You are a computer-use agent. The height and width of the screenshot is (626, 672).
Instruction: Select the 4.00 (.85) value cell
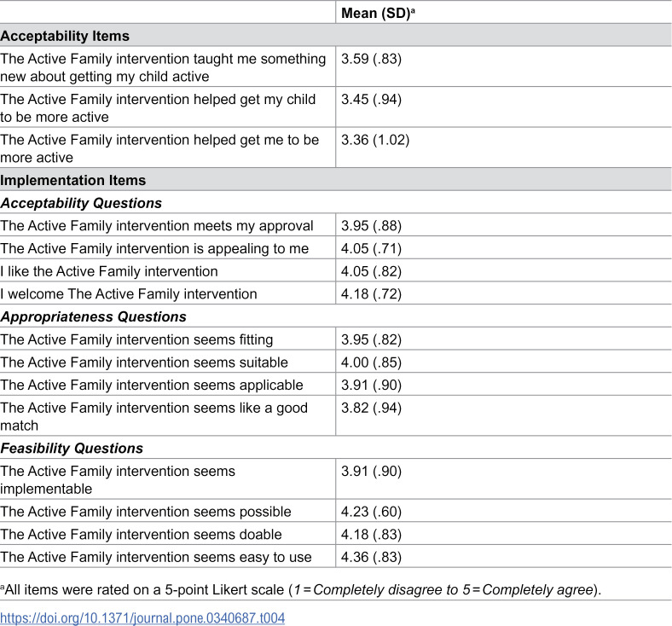click(371, 362)
